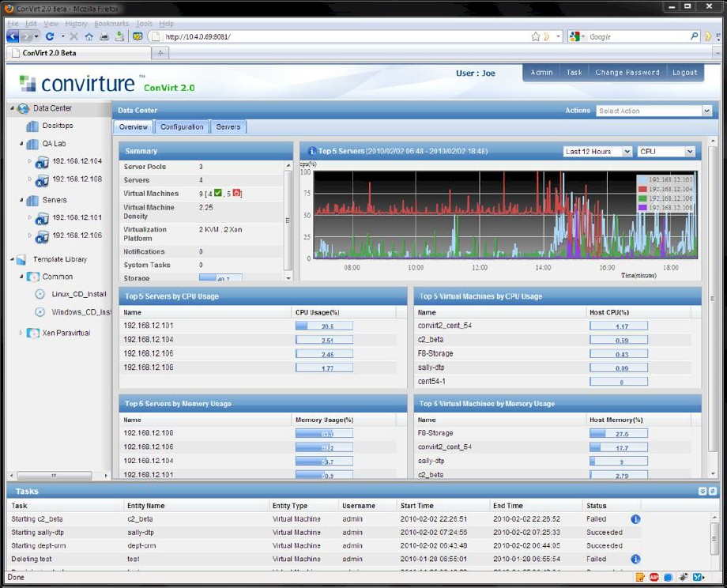Screen dimensions: 727x588
Task: Click the QA Lab server pool icon
Action: click(32, 144)
